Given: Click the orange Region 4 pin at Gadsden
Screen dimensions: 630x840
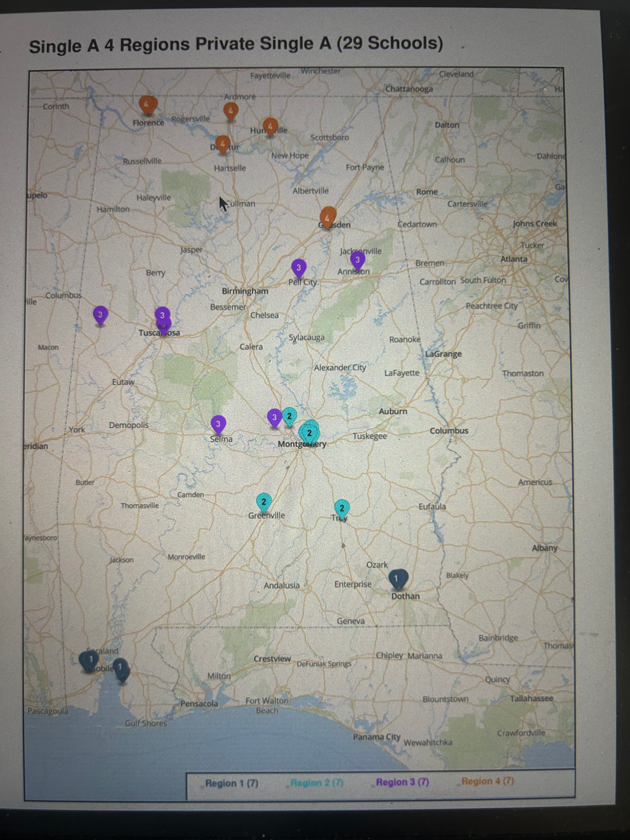Looking at the screenshot, I should click(x=328, y=218).
